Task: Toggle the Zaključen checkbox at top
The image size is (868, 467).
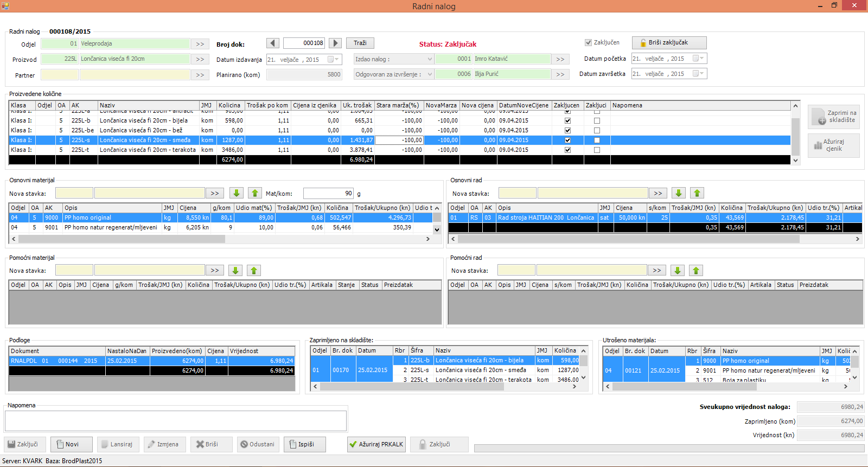Action: [588, 42]
